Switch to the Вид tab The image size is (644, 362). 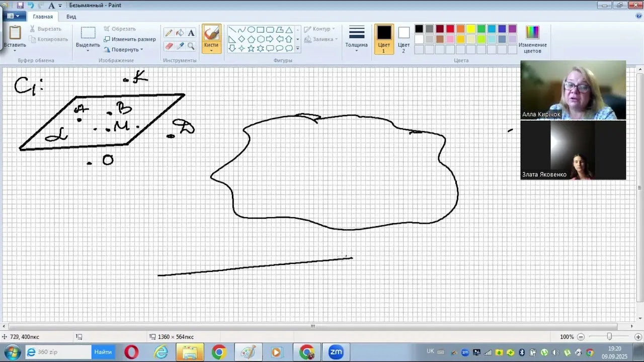[x=71, y=17]
